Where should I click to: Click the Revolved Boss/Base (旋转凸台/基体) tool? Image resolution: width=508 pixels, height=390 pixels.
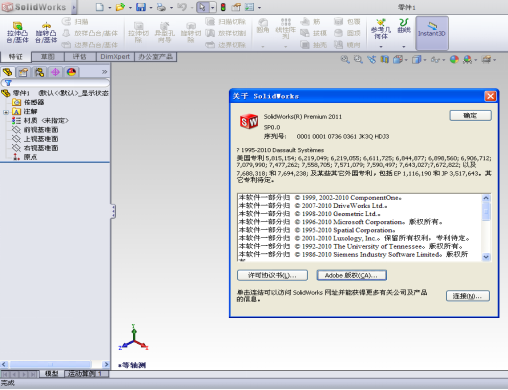[x=46, y=32]
